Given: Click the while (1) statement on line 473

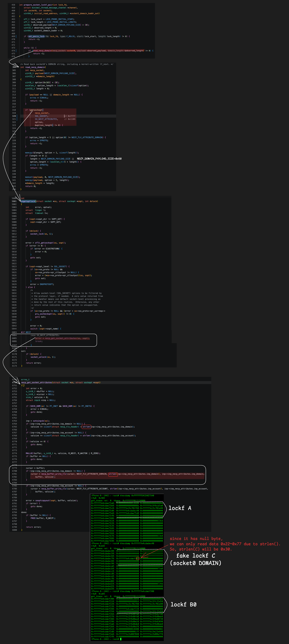Looking at the screenshot, I should [30, 48].
